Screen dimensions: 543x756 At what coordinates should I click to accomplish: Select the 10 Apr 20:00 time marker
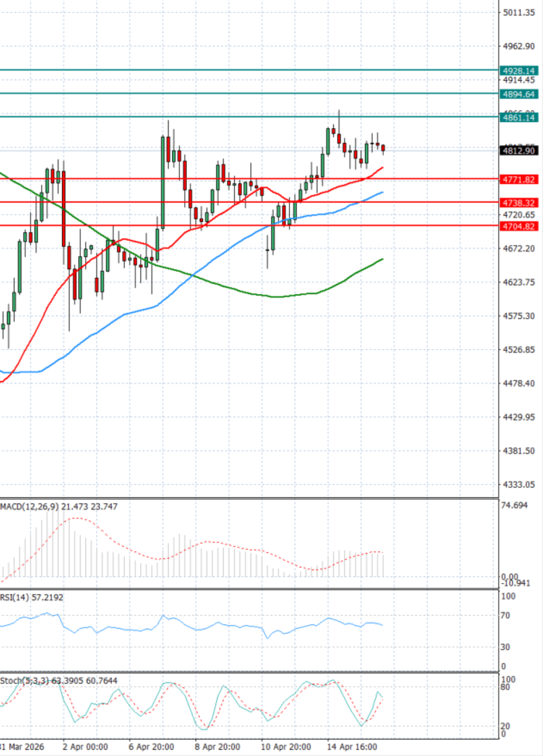tap(285, 747)
